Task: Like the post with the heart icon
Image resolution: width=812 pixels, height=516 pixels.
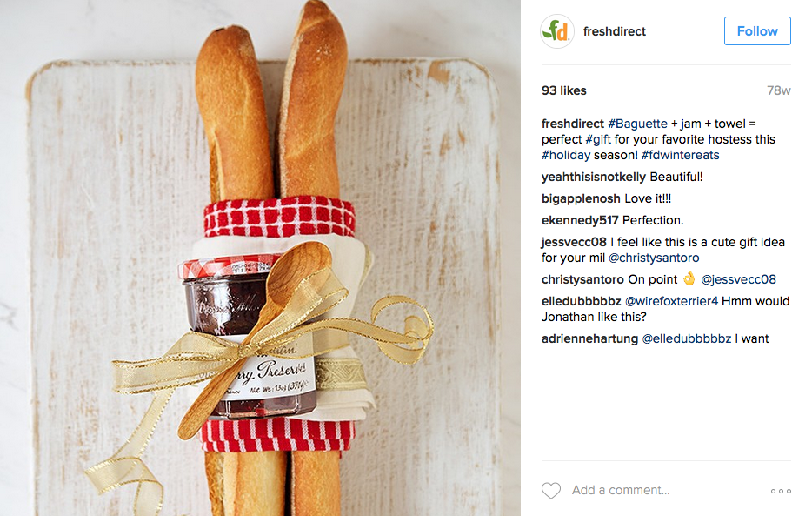Action: point(551,490)
